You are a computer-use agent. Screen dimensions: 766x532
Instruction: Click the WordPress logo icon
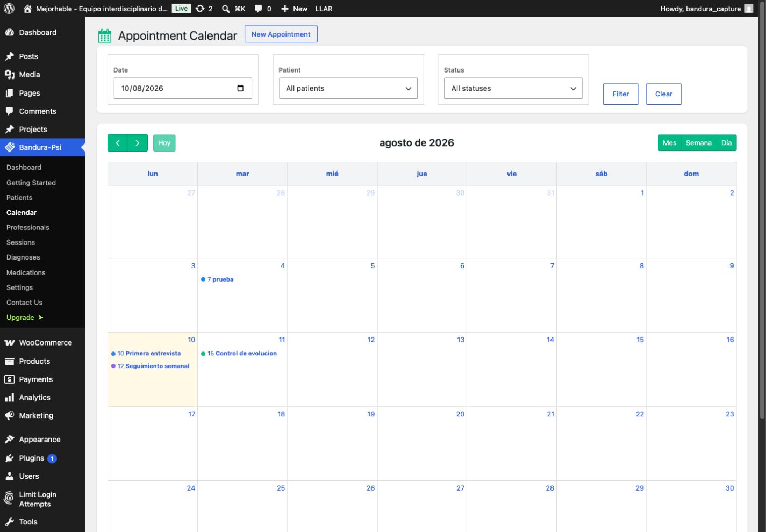pyautogui.click(x=9, y=9)
